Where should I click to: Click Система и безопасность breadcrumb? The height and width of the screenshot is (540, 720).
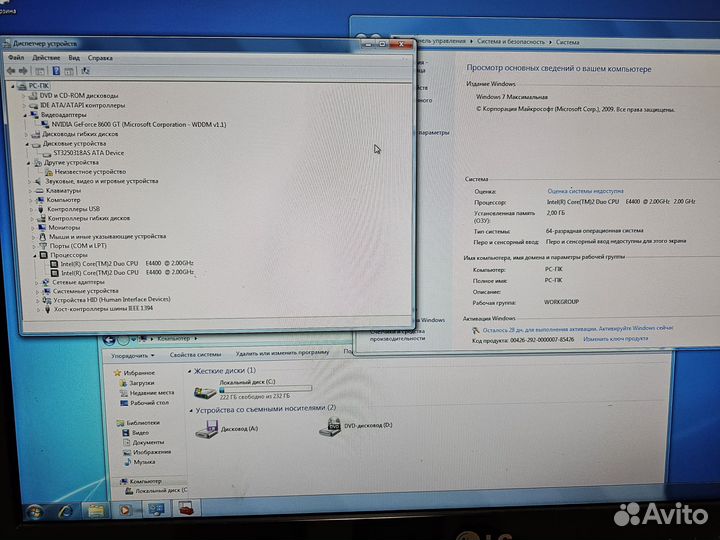click(x=511, y=41)
